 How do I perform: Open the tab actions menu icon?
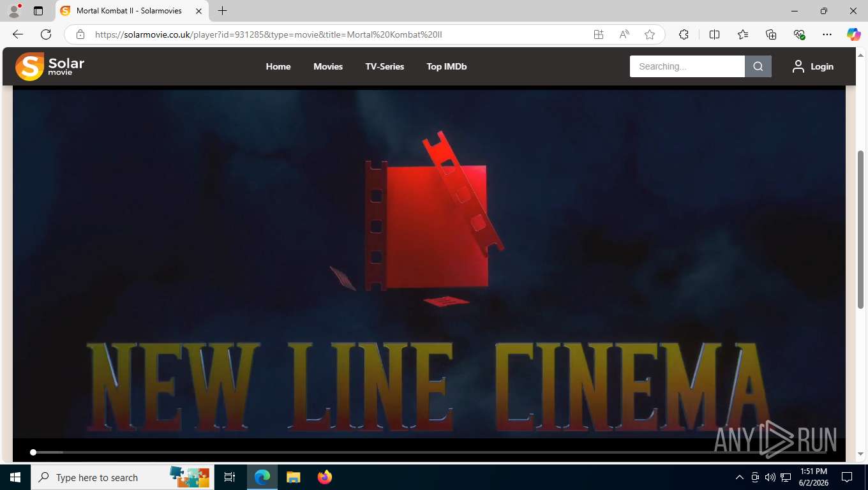pyautogui.click(x=38, y=11)
